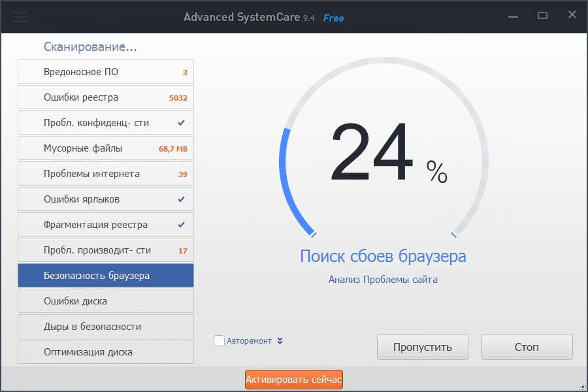Enable the Авторемонт checkbox
This screenshot has height=392, width=588.
[x=219, y=340]
